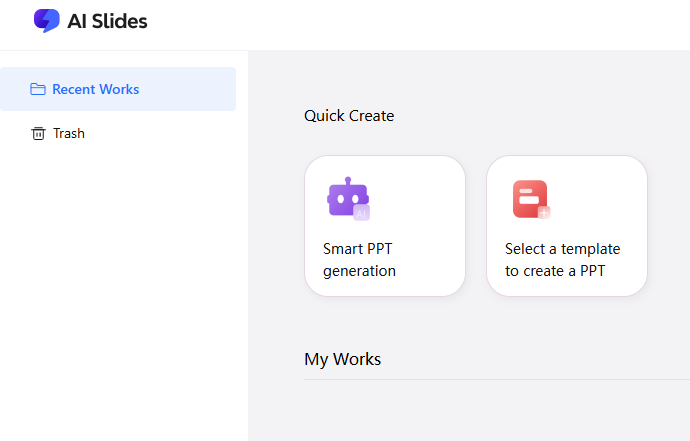This screenshot has height=441, width=690.
Task: Click the small AI badge on robot icon
Action: coord(362,212)
